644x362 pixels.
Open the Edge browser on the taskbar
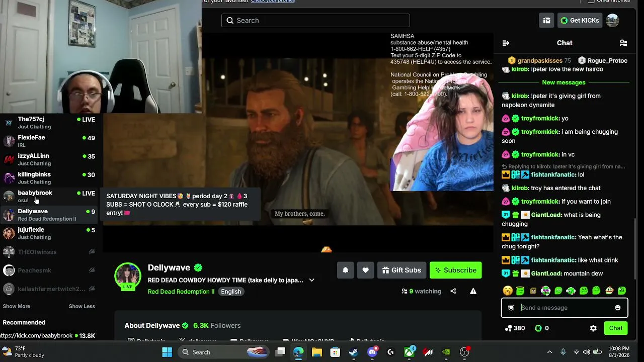click(x=298, y=352)
